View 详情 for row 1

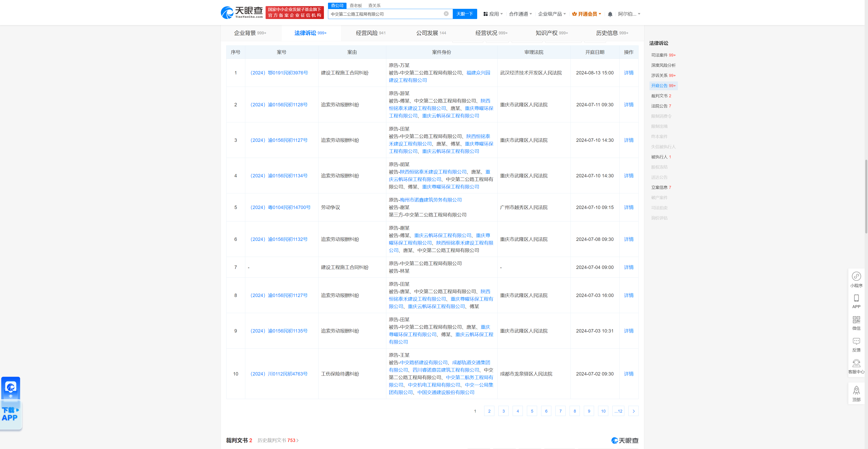(x=628, y=73)
